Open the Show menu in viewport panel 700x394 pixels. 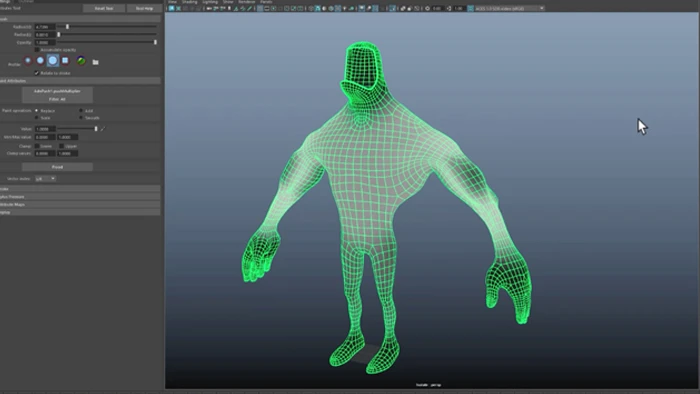point(228,2)
